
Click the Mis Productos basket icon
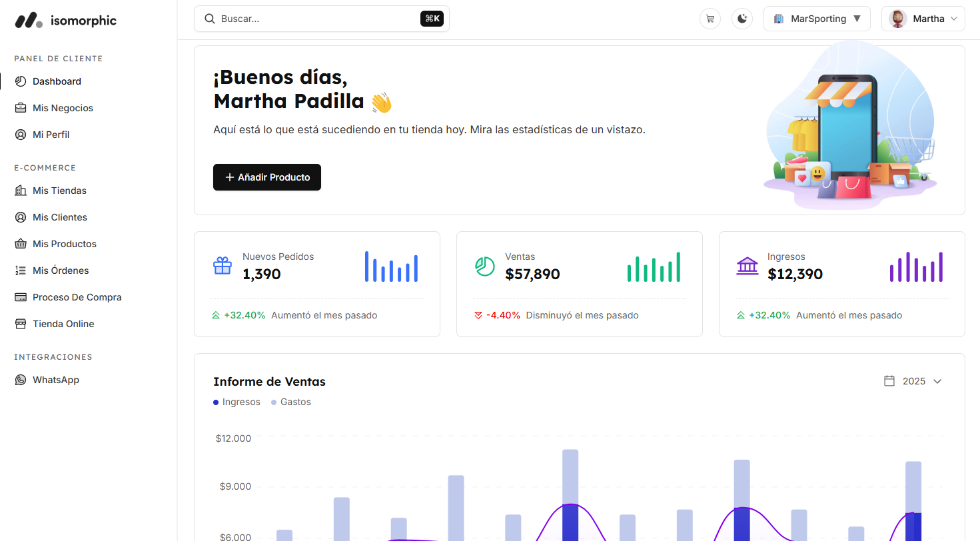pos(21,244)
